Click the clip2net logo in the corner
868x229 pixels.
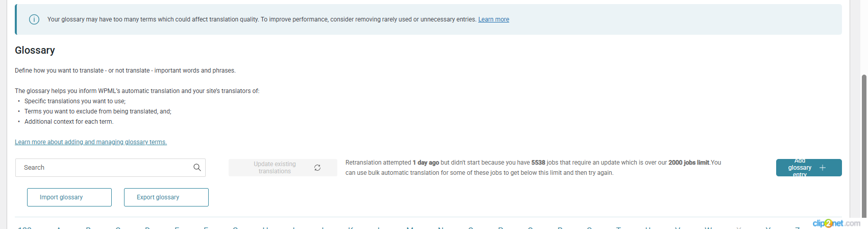click(x=836, y=223)
